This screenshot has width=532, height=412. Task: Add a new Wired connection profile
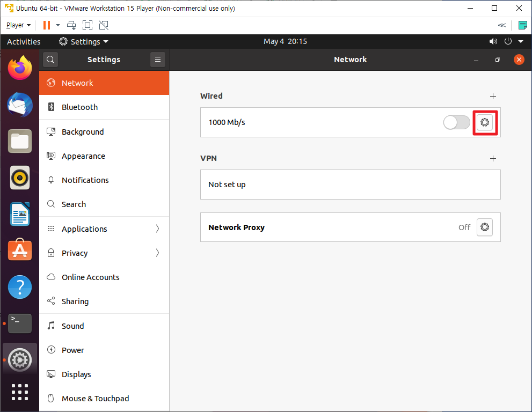coord(493,97)
